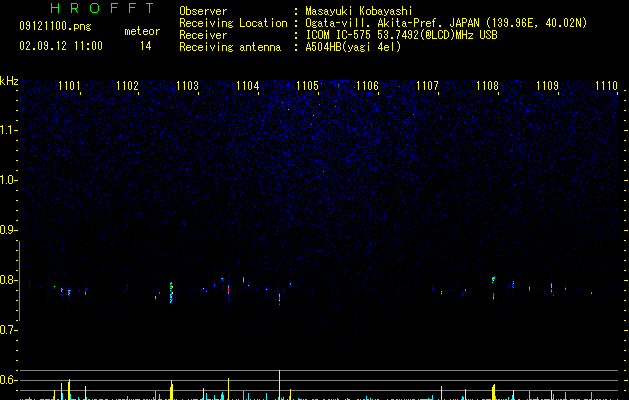Viewport: 629px width, 400px height.
Task: Click the 0.6 frequency axis label
Action: [x=8, y=380]
